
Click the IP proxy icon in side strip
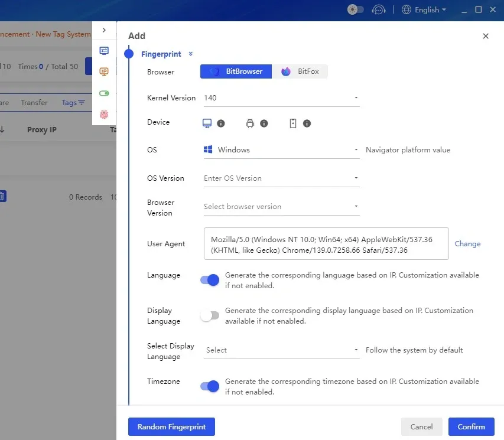[x=104, y=71]
